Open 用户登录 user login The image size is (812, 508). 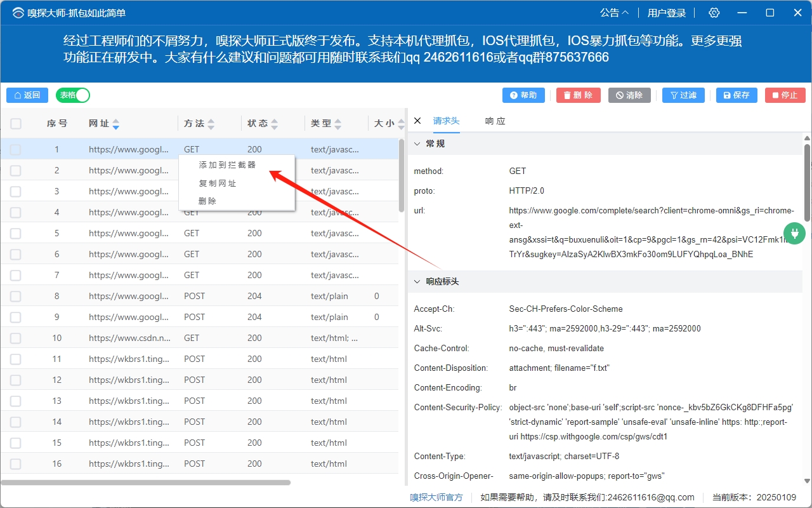click(667, 13)
